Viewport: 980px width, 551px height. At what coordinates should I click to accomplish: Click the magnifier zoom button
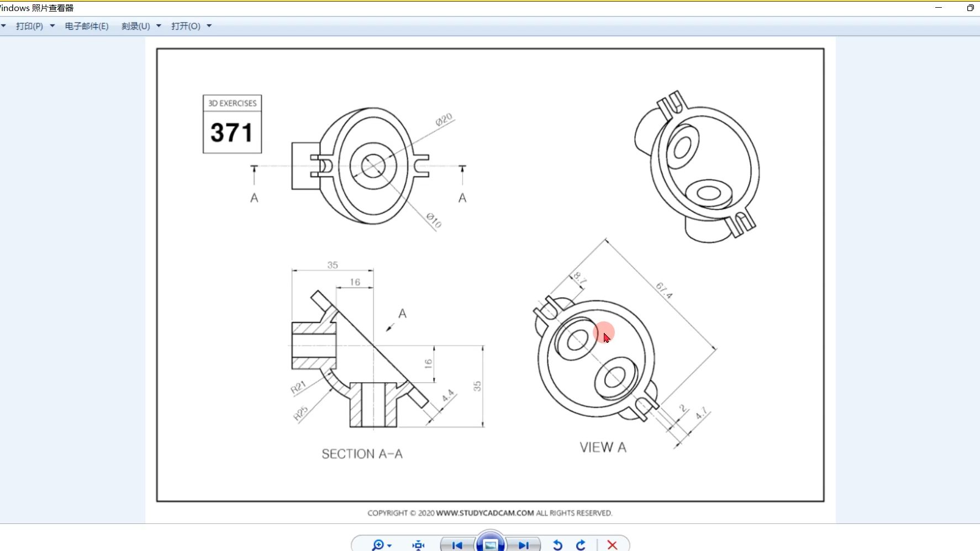381,545
